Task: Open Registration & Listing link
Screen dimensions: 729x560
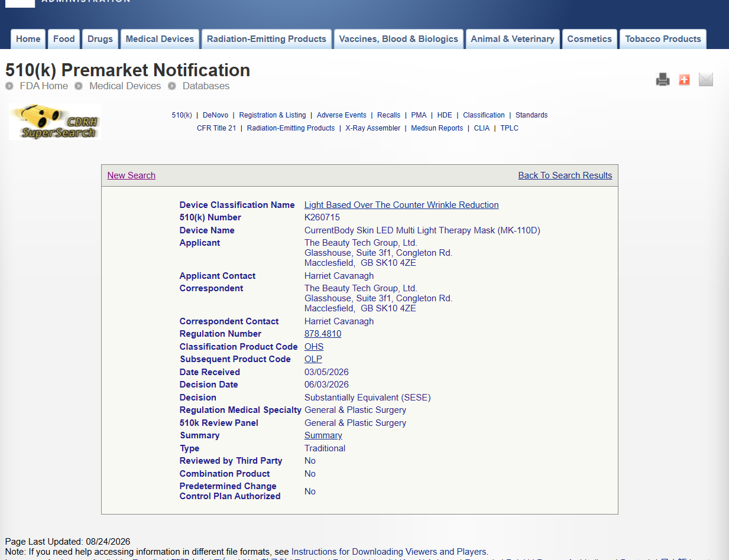Action: tap(273, 115)
